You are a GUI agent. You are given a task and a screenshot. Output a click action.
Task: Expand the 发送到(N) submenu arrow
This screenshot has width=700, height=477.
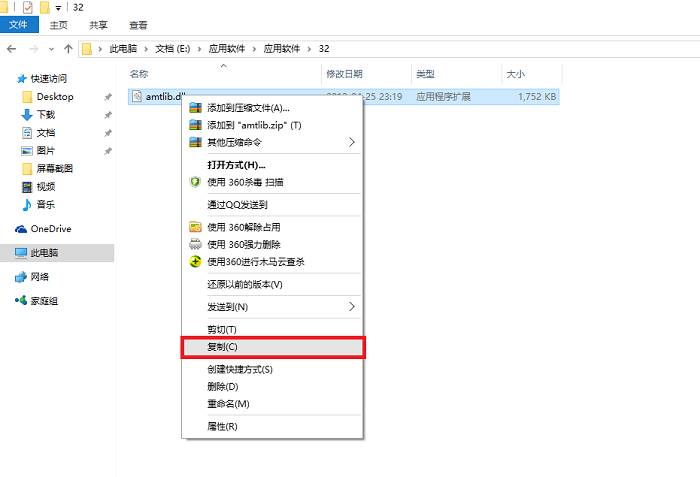tap(352, 306)
